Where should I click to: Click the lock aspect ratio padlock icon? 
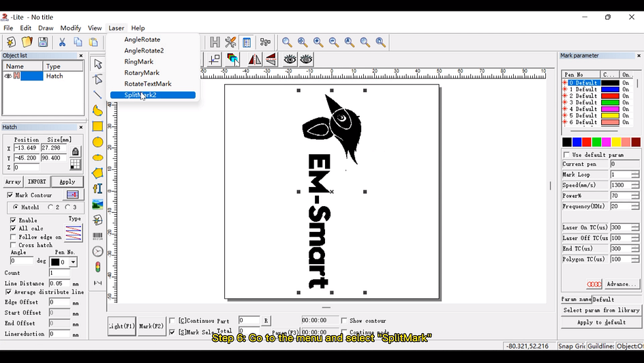pos(75,151)
